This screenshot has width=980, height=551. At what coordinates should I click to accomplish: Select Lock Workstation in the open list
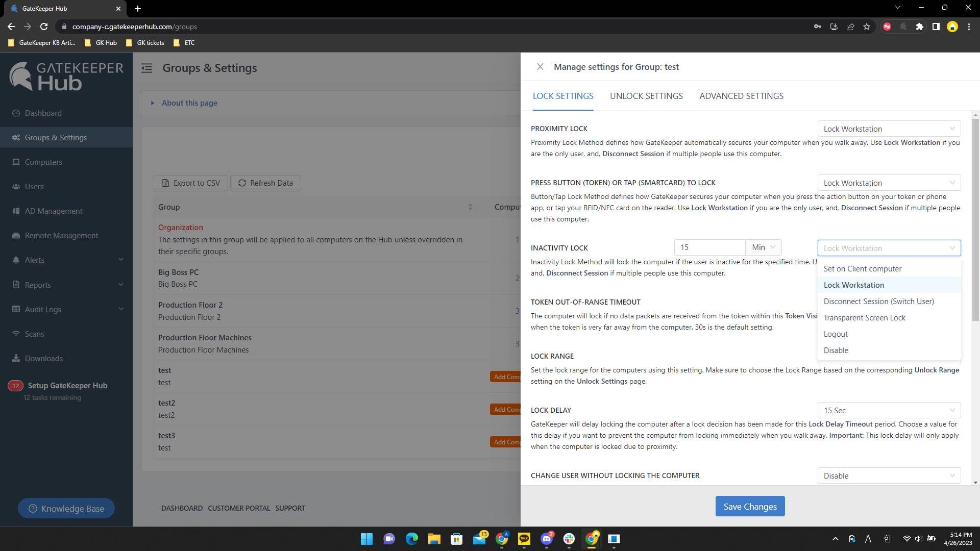click(x=889, y=285)
